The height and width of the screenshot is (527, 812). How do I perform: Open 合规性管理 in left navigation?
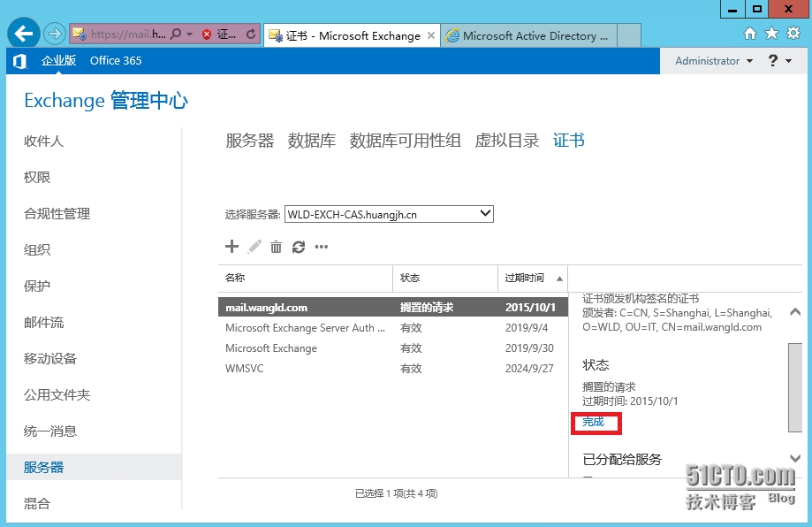tap(57, 213)
